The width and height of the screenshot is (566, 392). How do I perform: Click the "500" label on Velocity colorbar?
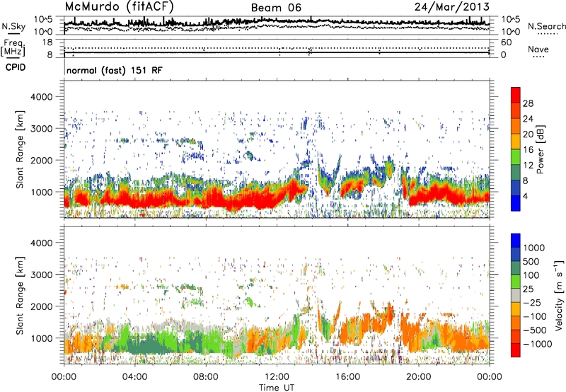coord(531,262)
